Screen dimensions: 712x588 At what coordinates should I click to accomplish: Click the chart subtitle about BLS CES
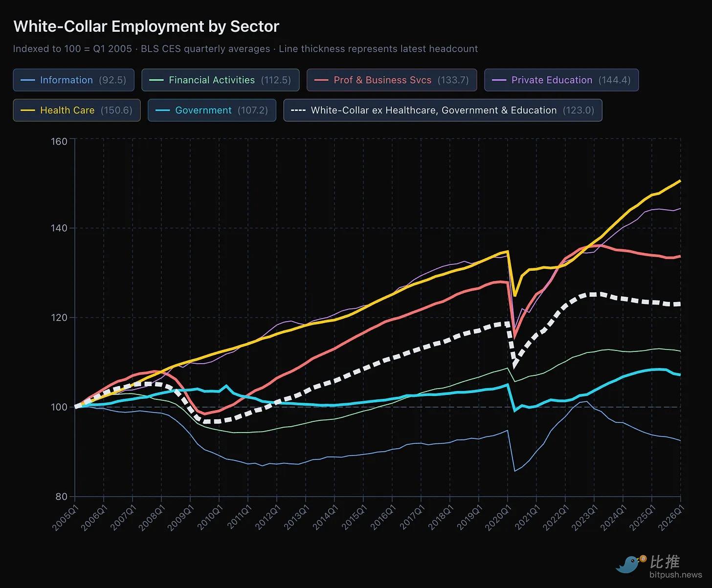tap(245, 49)
